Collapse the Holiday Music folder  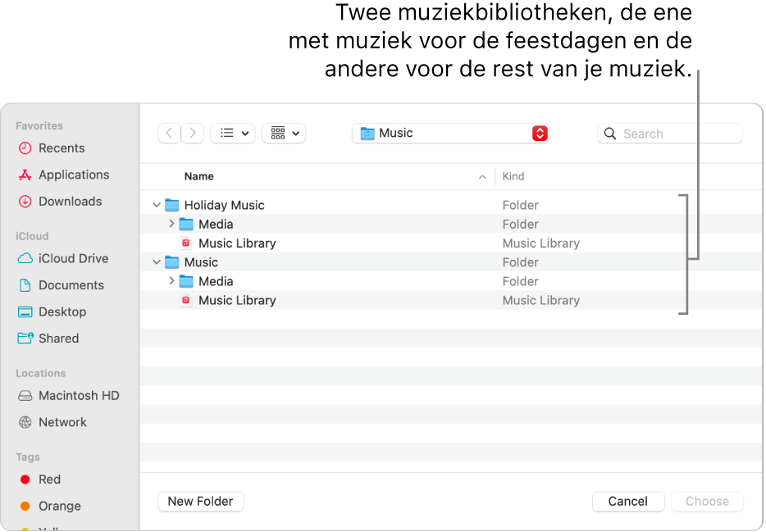coord(157,206)
